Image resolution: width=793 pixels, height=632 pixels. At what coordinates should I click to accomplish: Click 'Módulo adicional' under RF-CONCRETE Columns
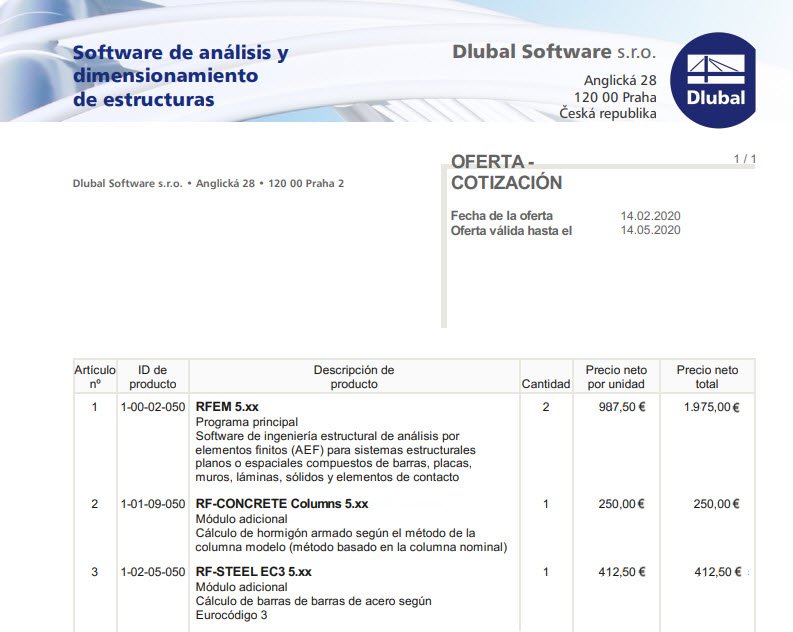[241, 519]
